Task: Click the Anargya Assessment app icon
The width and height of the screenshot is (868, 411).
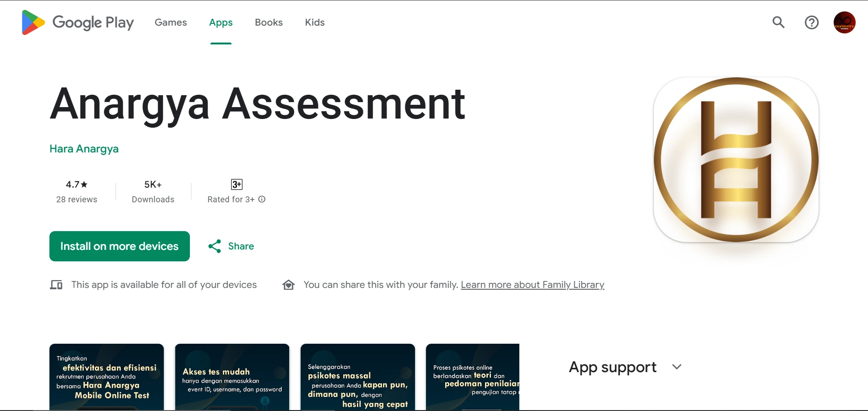Action: click(x=736, y=160)
